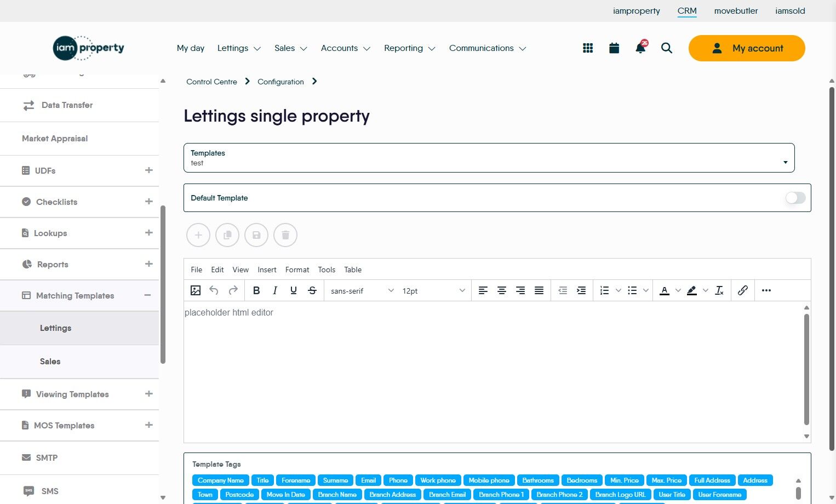Insert a bullet list
The height and width of the screenshot is (504, 836).
632,290
